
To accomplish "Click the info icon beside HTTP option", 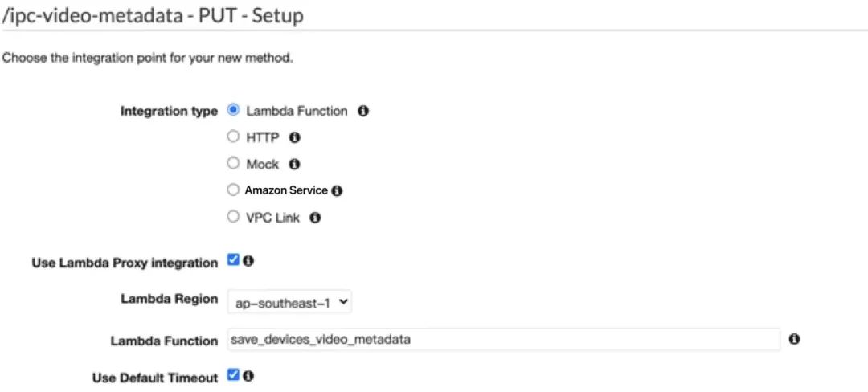I will click(295, 137).
